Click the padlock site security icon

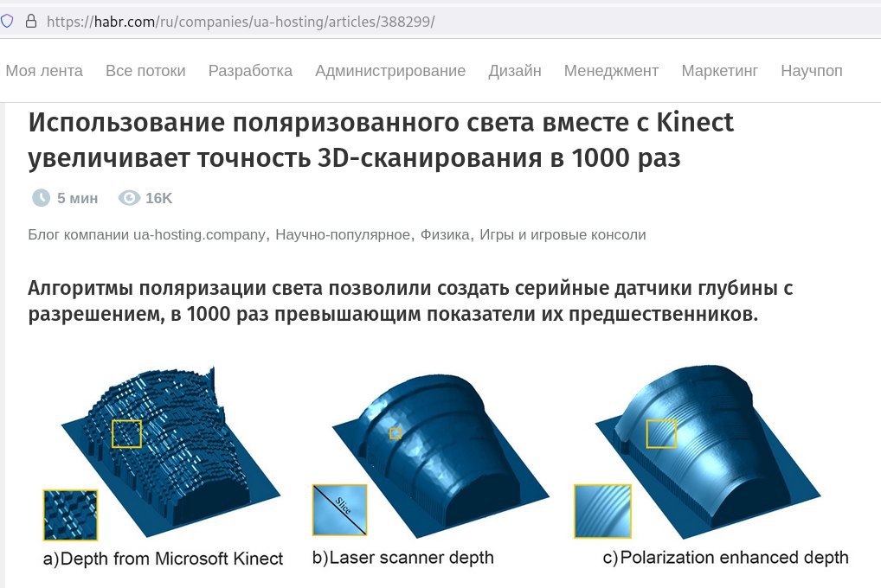click(x=31, y=22)
